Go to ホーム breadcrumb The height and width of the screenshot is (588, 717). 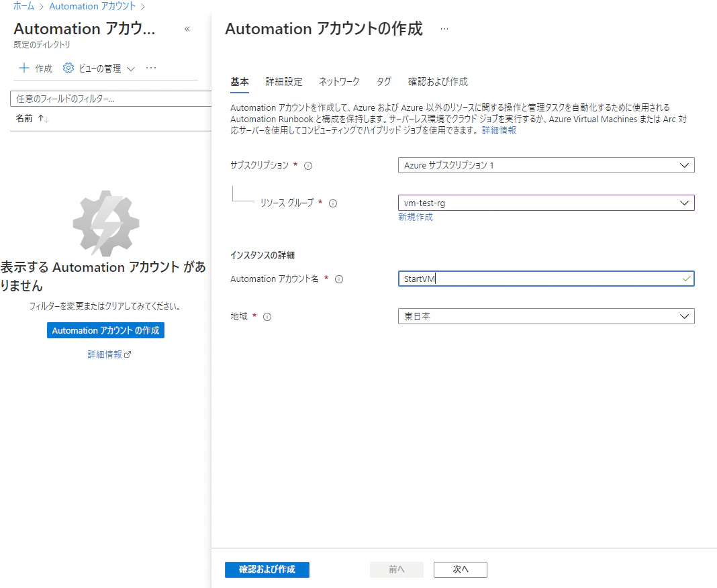tap(23, 7)
